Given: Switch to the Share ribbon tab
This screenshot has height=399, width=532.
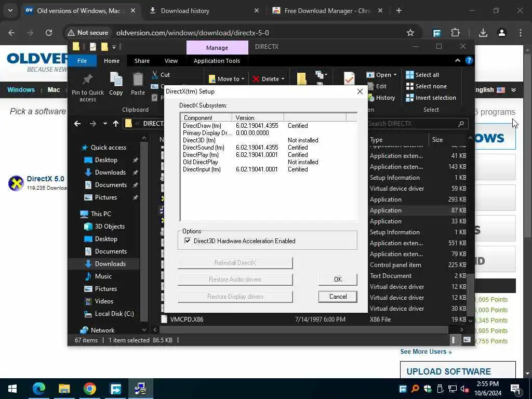Looking at the screenshot, I should pyautogui.click(x=142, y=61).
